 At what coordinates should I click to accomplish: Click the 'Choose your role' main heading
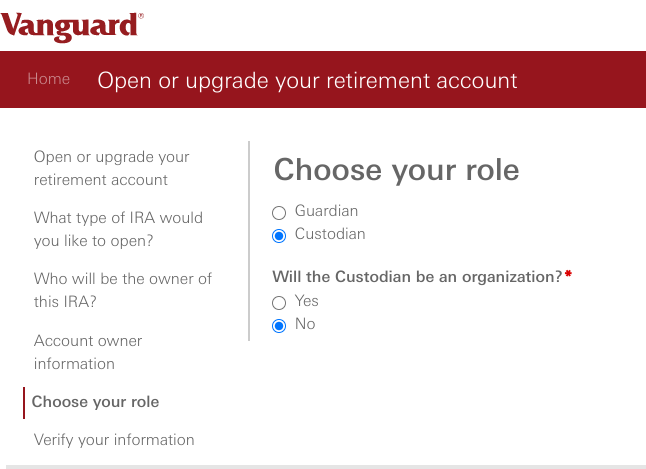(x=396, y=170)
